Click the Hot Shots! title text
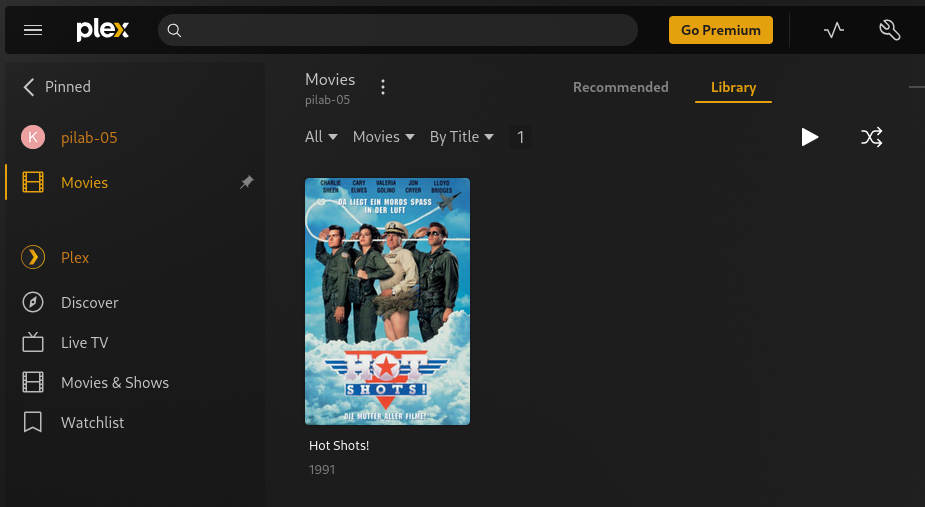Screen dimensions: 925x507 click(339, 446)
